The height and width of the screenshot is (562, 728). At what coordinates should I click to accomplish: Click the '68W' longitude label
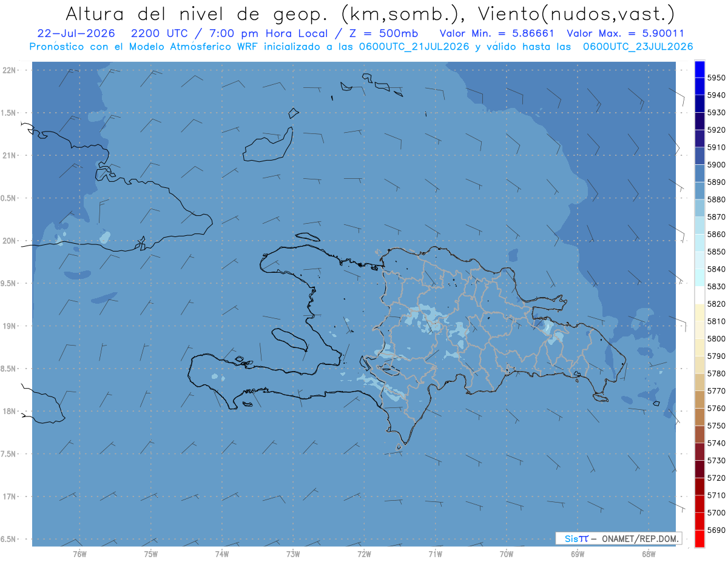tap(649, 554)
